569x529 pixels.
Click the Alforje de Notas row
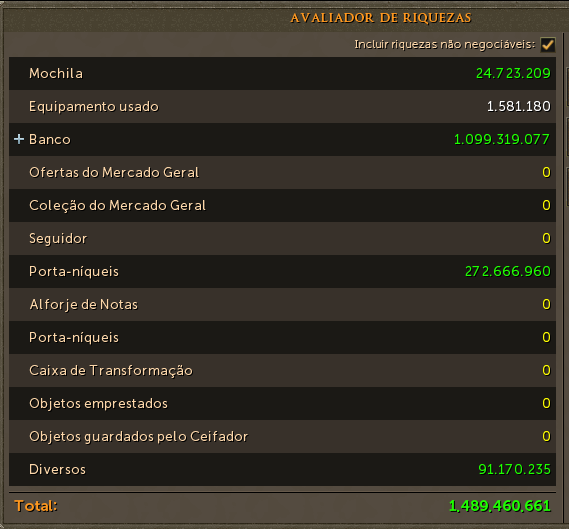[282, 304]
